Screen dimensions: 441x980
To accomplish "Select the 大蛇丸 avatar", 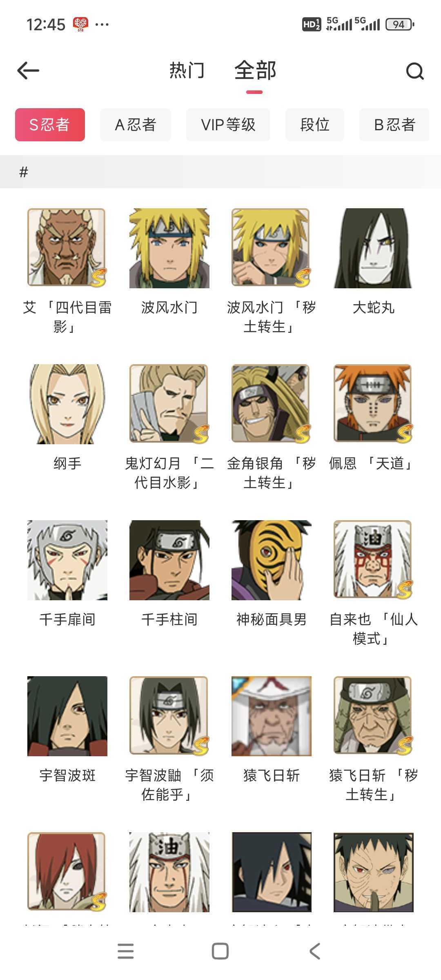I will [x=373, y=248].
